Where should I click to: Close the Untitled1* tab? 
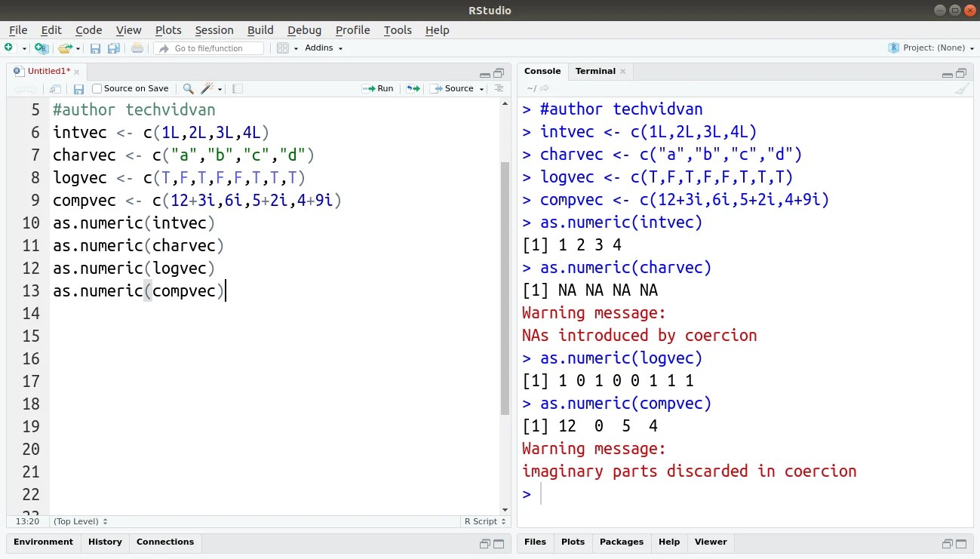click(76, 72)
